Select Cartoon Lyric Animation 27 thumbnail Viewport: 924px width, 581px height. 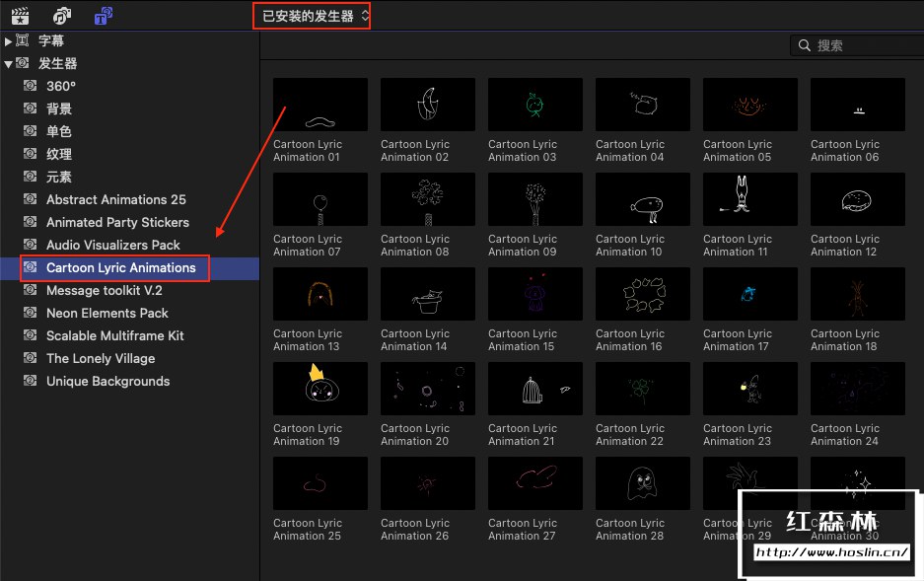[x=535, y=483]
